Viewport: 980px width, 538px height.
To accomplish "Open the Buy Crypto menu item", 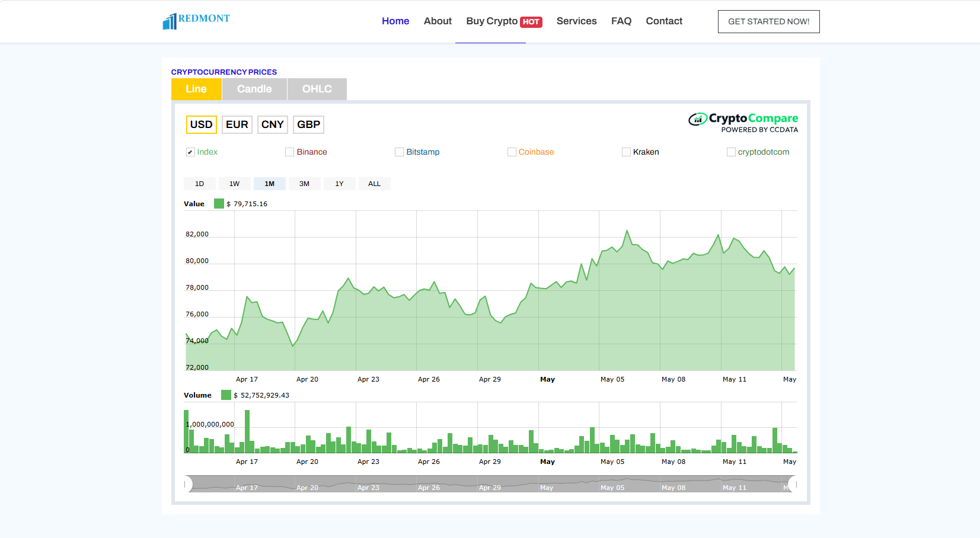I will (x=491, y=21).
